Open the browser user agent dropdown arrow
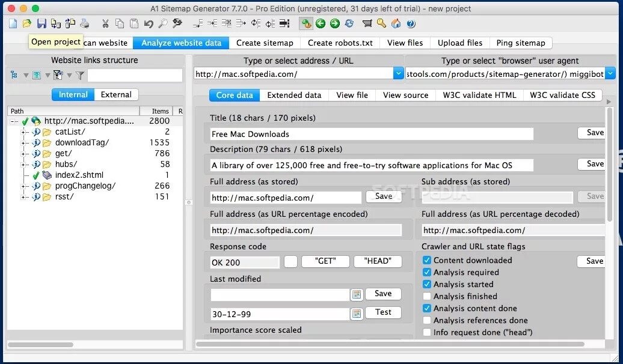The image size is (623, 364). [x=610, y=73]
